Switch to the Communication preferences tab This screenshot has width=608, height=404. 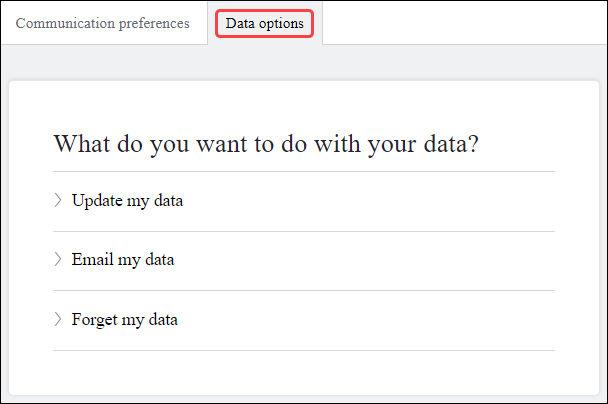click(103, 23)
